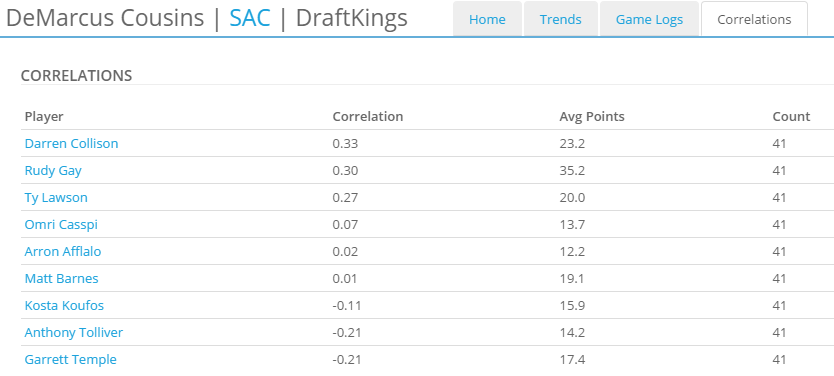Open Omri Casspi's player link
The image size is (834, 376).
(x=61, y=224)
